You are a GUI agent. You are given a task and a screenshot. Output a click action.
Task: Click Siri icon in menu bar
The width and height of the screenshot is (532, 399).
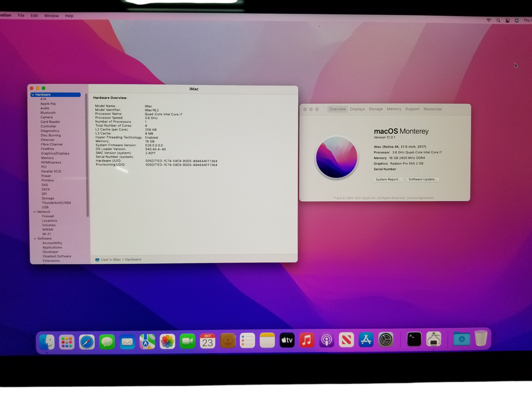click(x=517, y=21)
